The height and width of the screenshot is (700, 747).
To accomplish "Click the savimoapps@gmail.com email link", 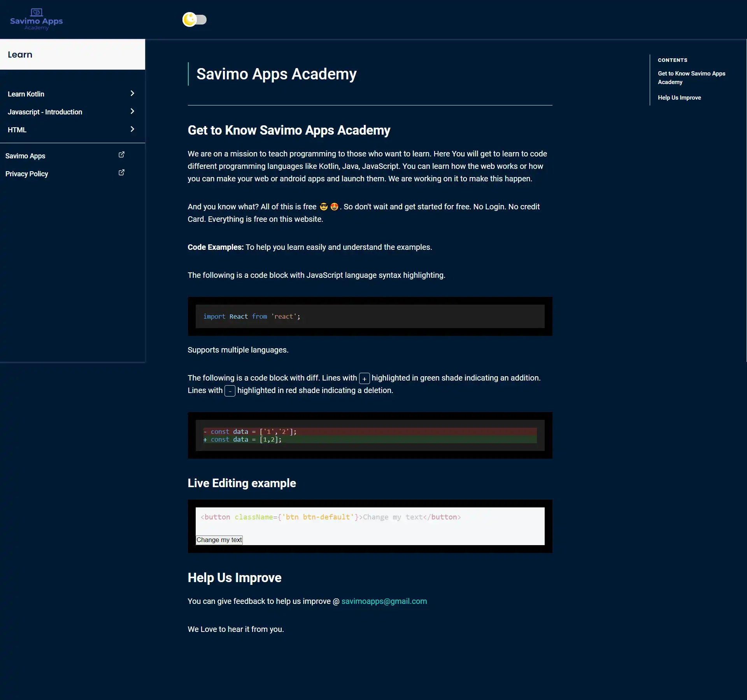I will 384,601.
